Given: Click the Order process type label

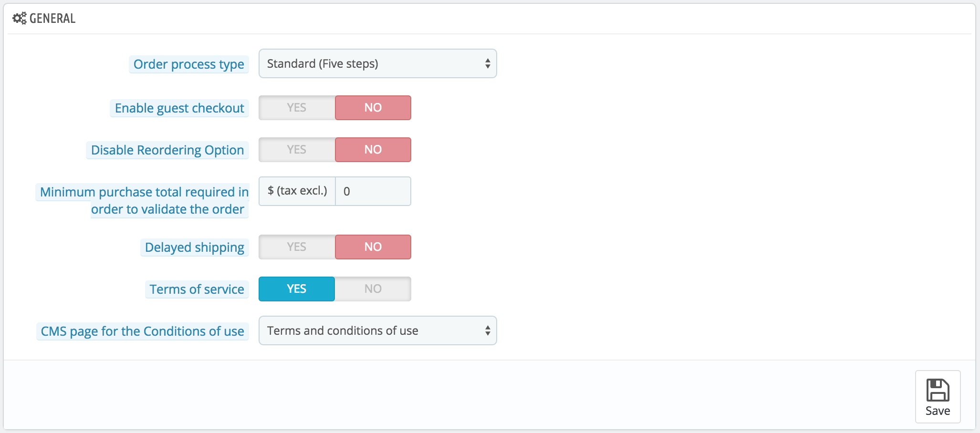Looking at the screenshot, I should 189,64.
